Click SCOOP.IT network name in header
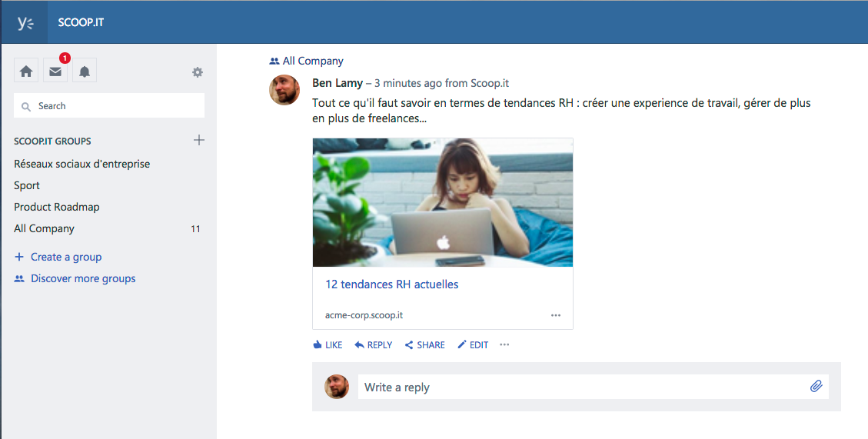Viewport: 868px width, 439px height. pos(81,23)
